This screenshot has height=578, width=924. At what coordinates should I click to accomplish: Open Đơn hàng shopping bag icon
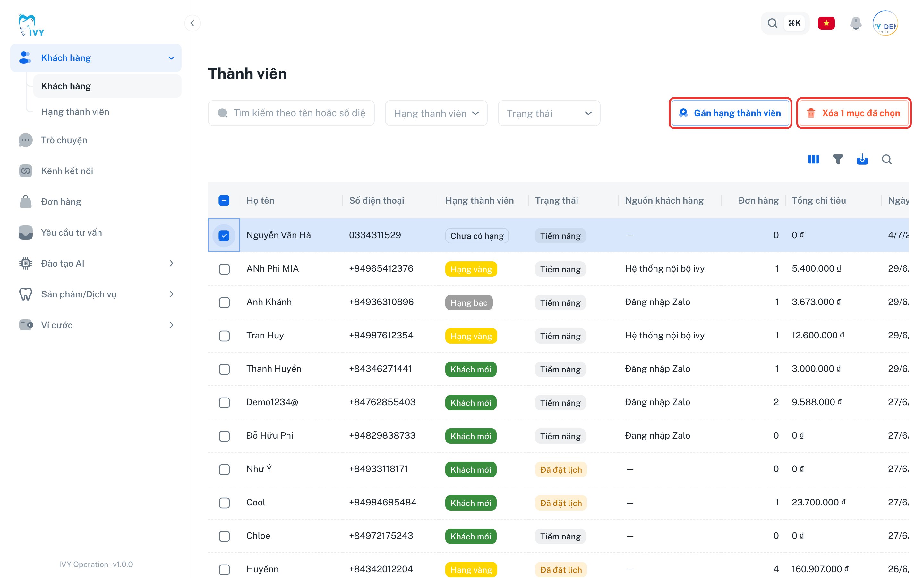[26, 201]
